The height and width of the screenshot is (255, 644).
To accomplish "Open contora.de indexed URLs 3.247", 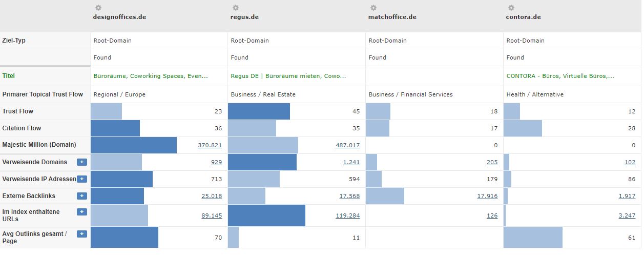I will [x=627, y=215].
